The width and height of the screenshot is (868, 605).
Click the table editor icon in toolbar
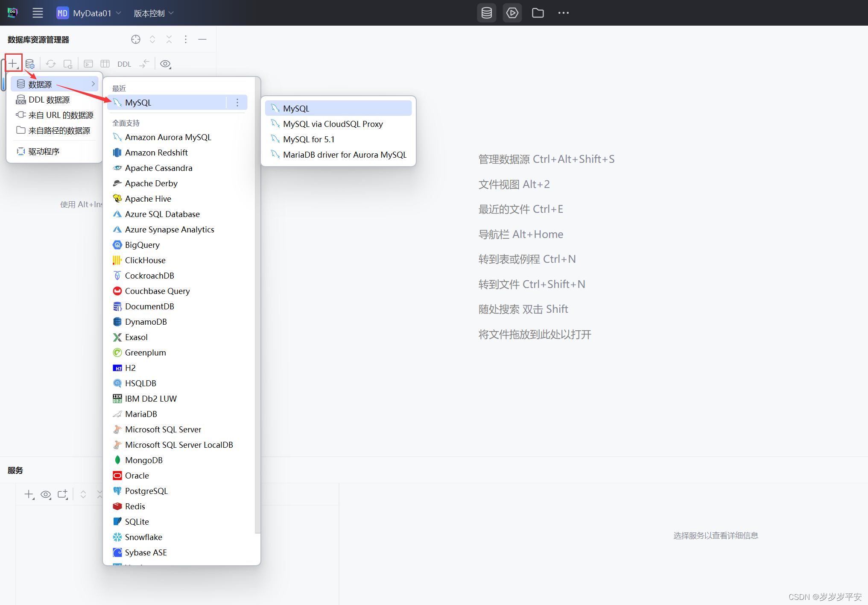click(x=105, y=64)
